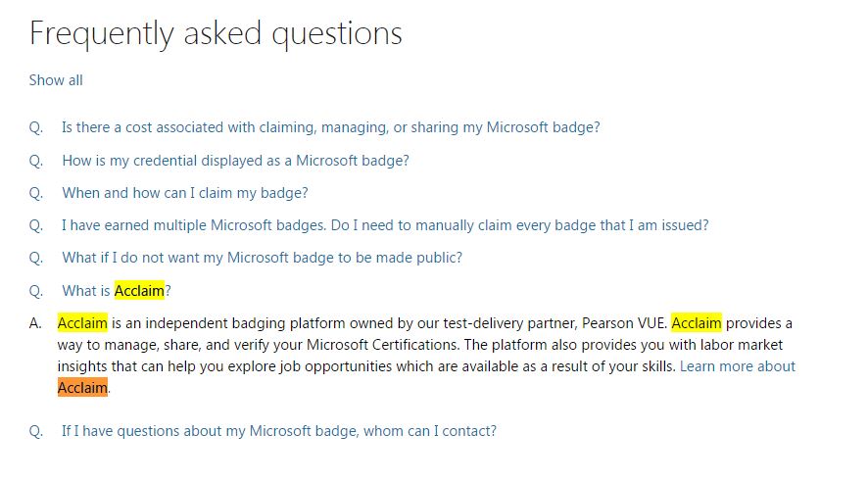This screenshot has width=868, height=482.
Task: Click the "Frequently asked questions" heading
Action: (x=216, y=33)
